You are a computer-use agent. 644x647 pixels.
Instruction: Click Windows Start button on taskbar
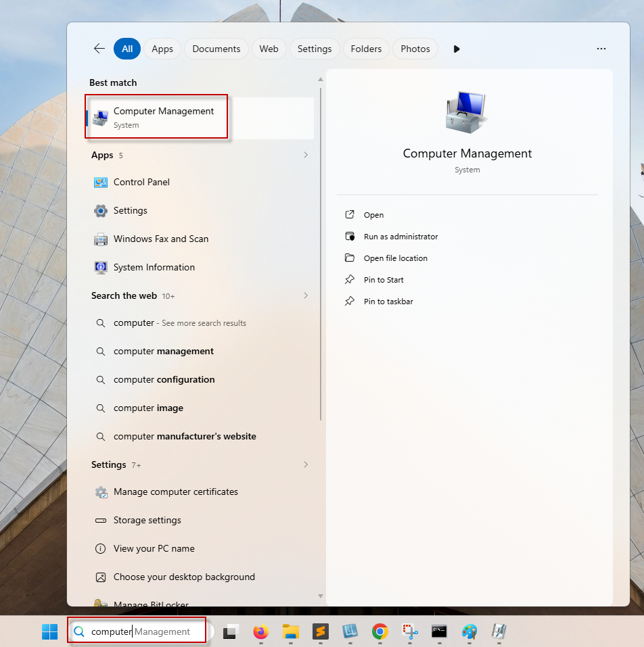pos(50,631)
